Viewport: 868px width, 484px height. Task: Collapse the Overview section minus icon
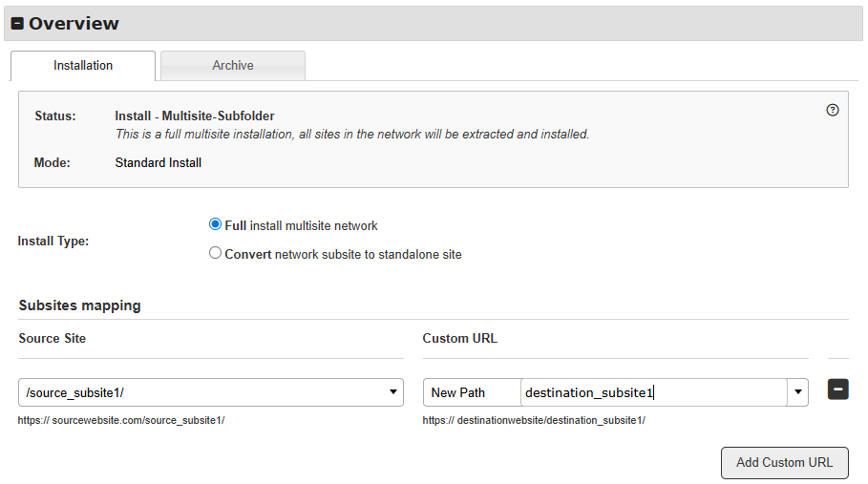17,24
